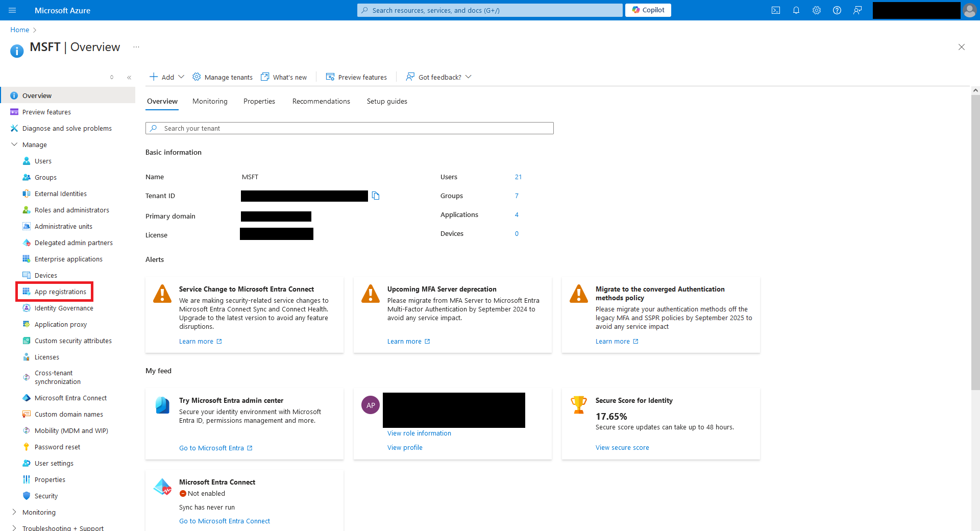Switch to the Properties tab
Image resolution: width=980 pixels, height=531 pixels.
(x=259, y=102)
